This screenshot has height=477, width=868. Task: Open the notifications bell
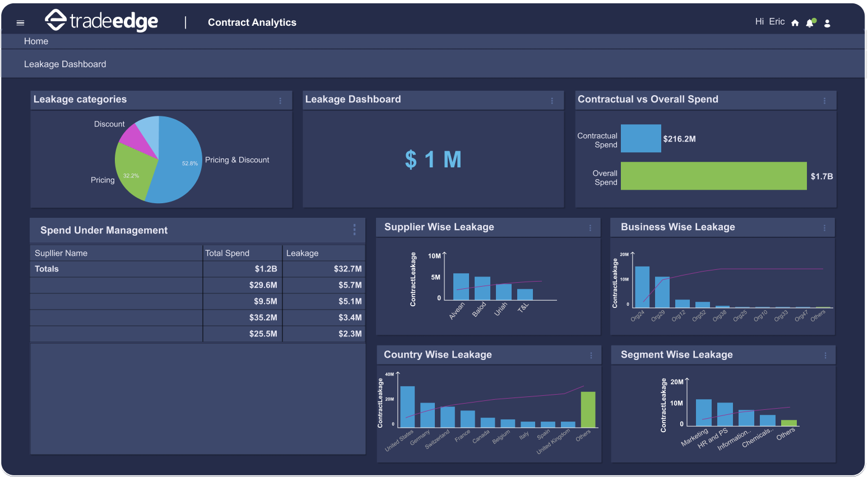tap(810, 23)
